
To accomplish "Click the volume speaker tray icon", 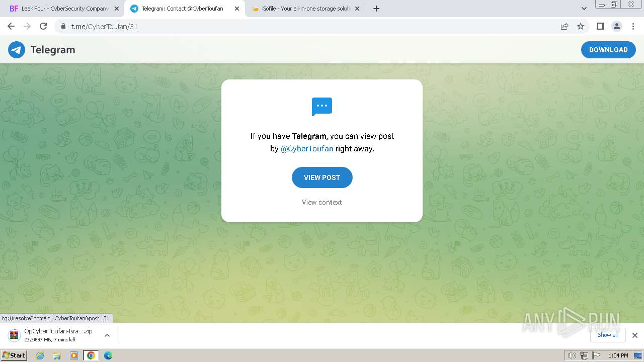I will click(572, 355).
